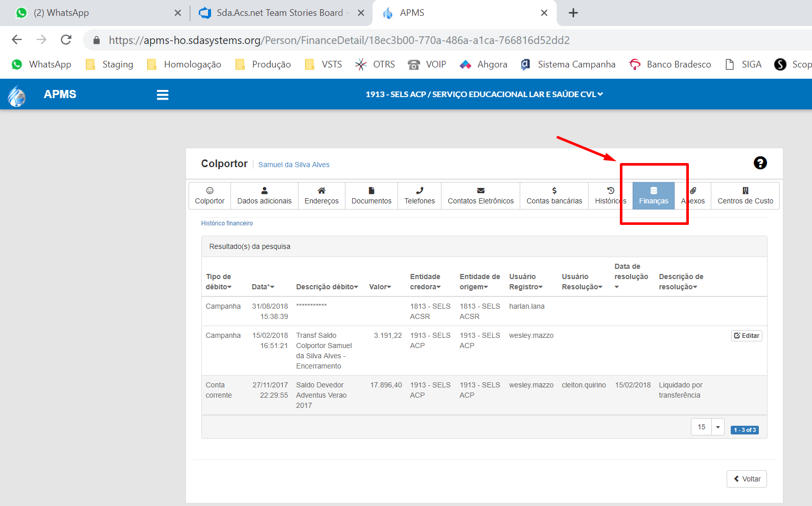
Task: Click the Histórico financeiro link
Action: tap(227, 223)
